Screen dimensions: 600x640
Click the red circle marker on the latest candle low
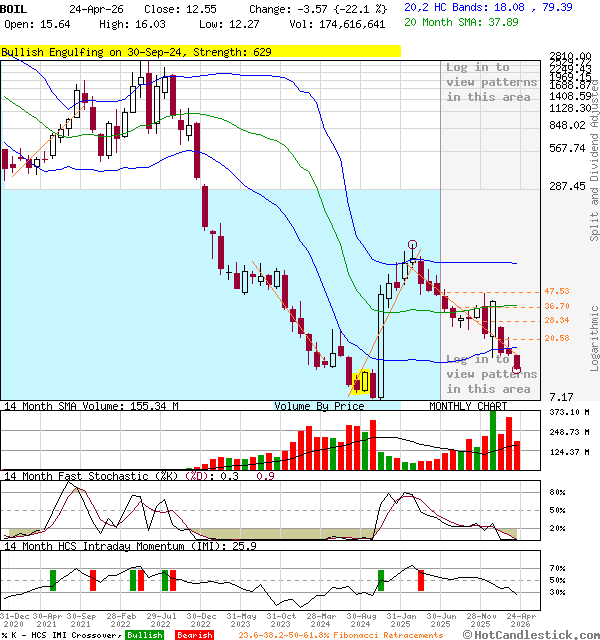tap(517, 369)
